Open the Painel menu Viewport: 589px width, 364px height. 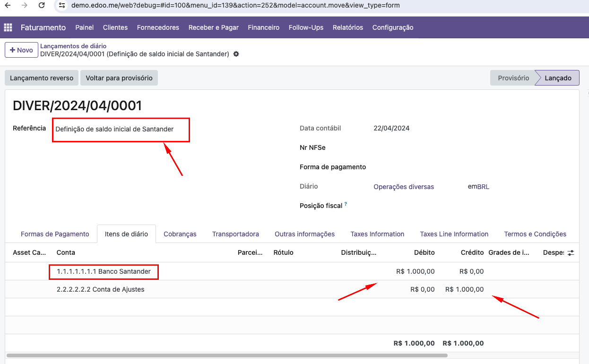(85, 27)
